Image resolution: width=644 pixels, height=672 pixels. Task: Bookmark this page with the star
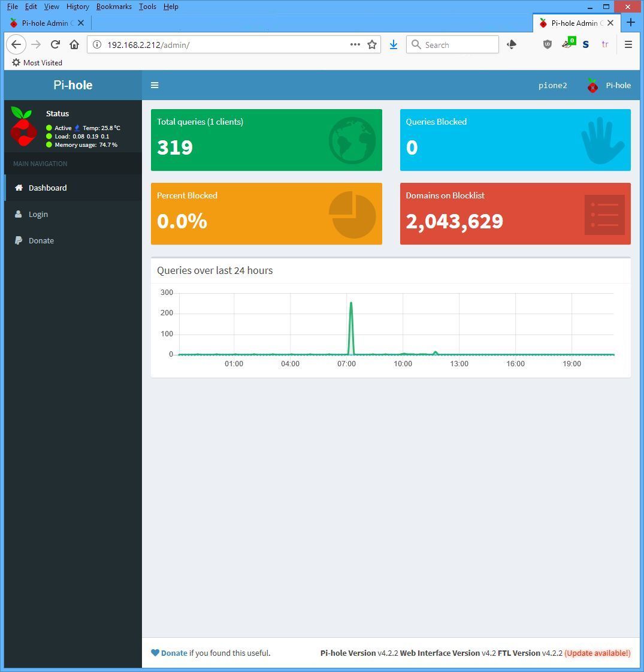(x=372, y=44)
